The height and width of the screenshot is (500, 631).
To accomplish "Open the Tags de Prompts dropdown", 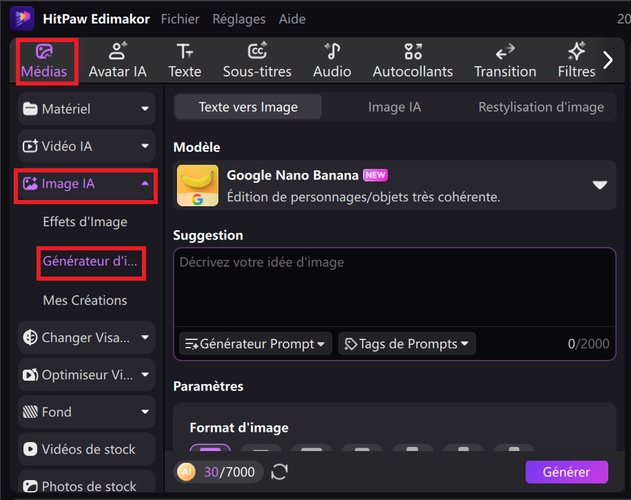I will (407, 344).
